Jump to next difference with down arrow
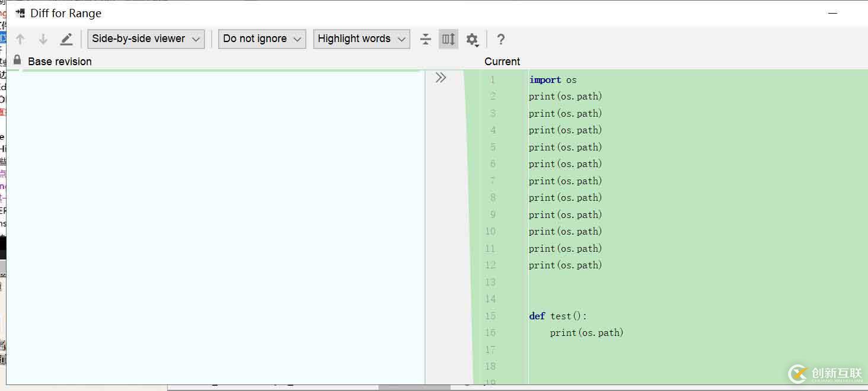Viewport: 868px width, 391px height. pos(43,39)
